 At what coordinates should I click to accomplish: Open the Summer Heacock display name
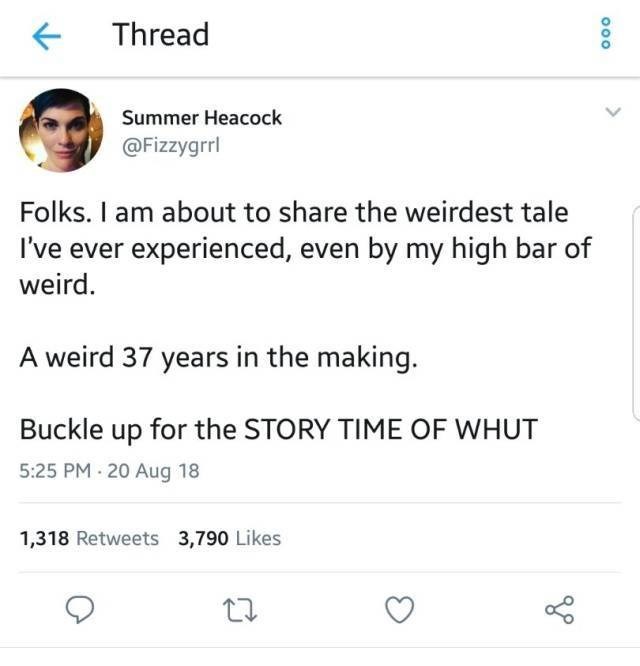(201, 118)
